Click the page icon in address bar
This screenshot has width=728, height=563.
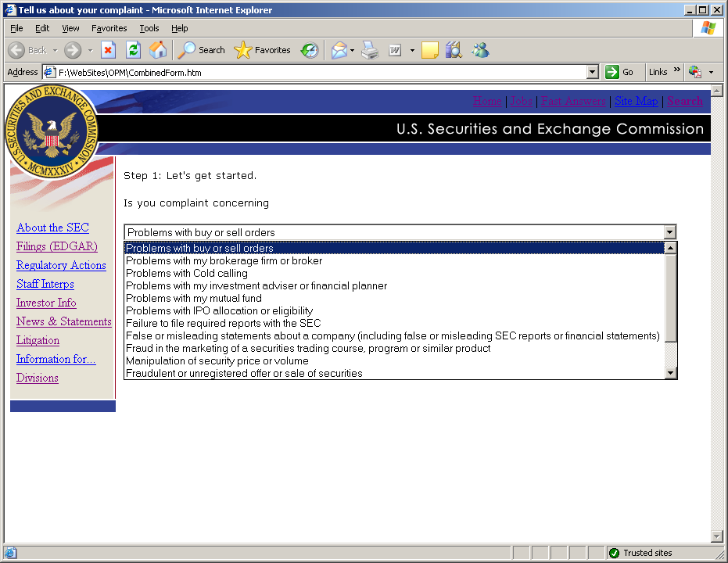(x=49, y=72)
